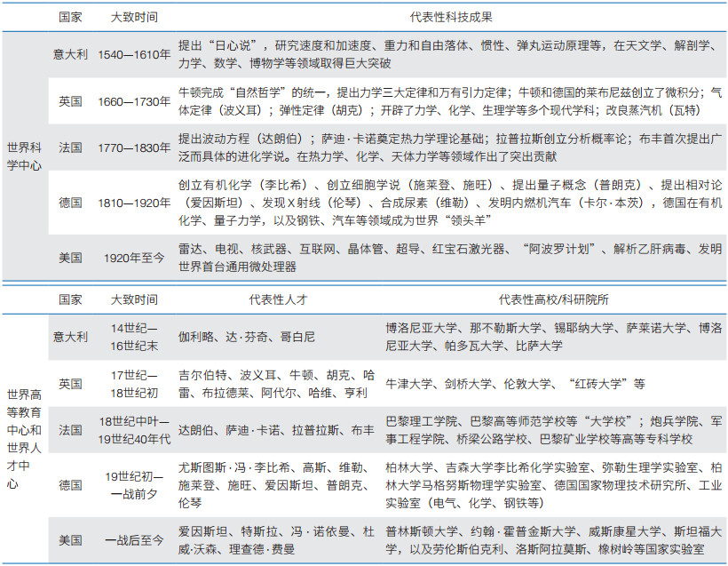Click the cell "达朗伯、萨迪·卡诺、拉普拉斯、布丰"

click(x=276, y=430)
